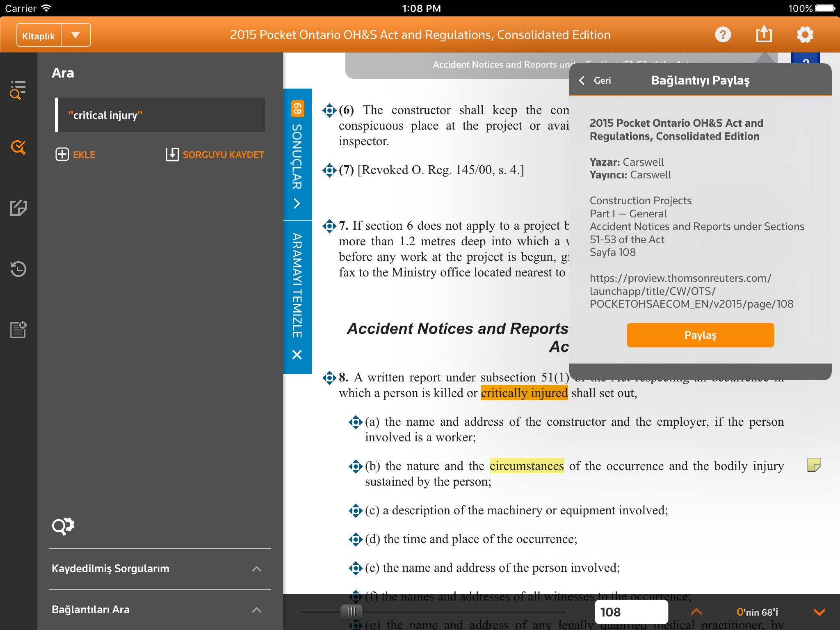Click SORGUYU KAYDET to save query

(x=215, y=155)
